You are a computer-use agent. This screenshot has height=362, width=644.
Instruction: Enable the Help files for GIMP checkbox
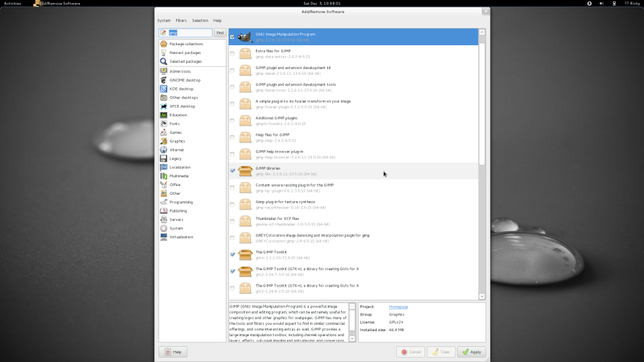[x=231, y=136]
